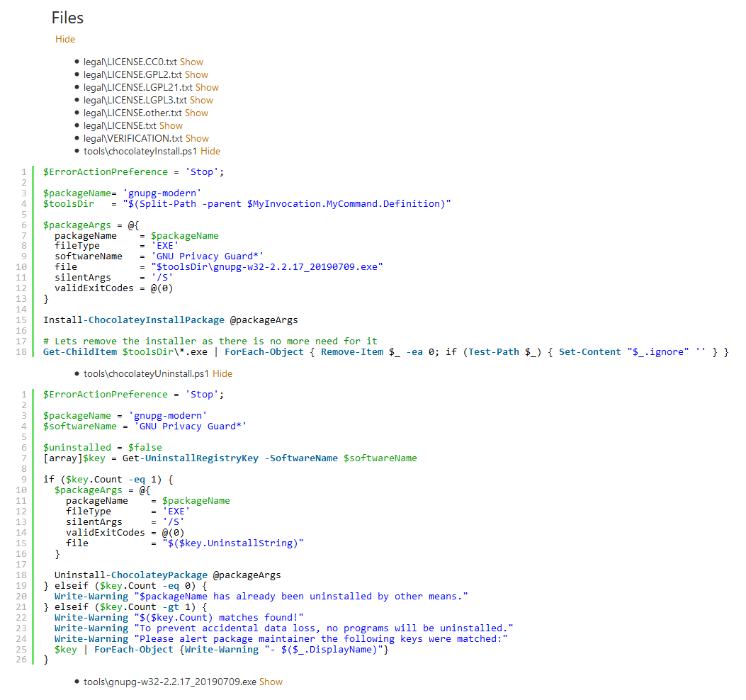The image size is (746, 700).
Task: Click file name legal\LICENSE.LGPL21.txt
Action: 138,88
